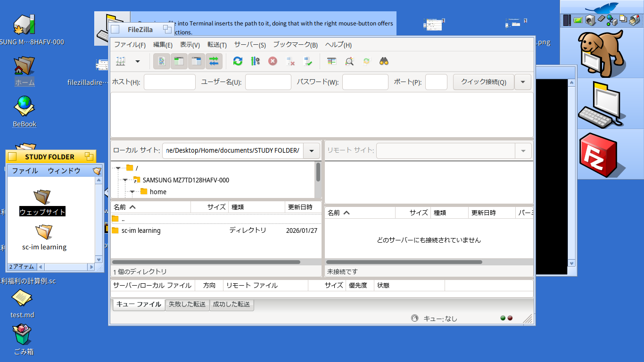
Task: Click the red cancel operation icon
Action: 272,61
